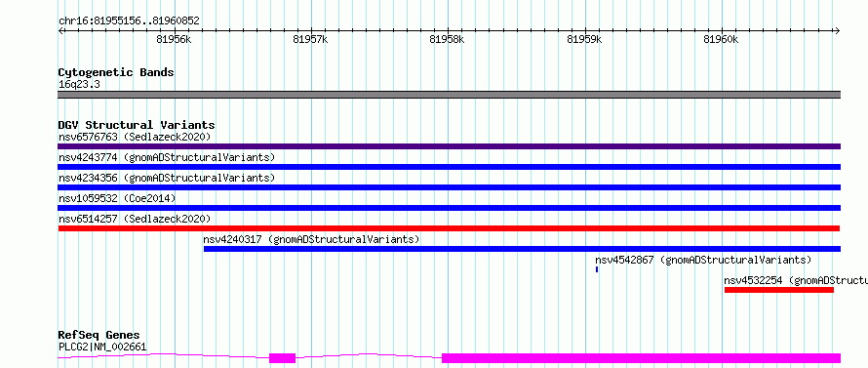Open variant nsv4542867 label
Image resolution: width=868 pixels, height=368 pixels.
click(x=703, y=260)
